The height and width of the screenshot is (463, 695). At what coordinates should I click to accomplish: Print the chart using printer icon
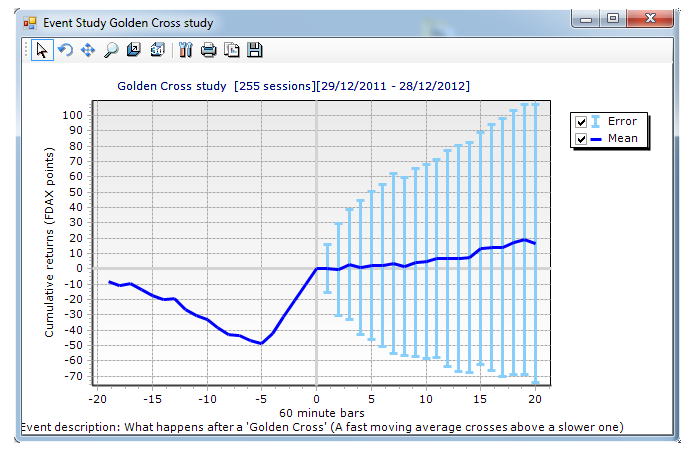coord(208,50)
